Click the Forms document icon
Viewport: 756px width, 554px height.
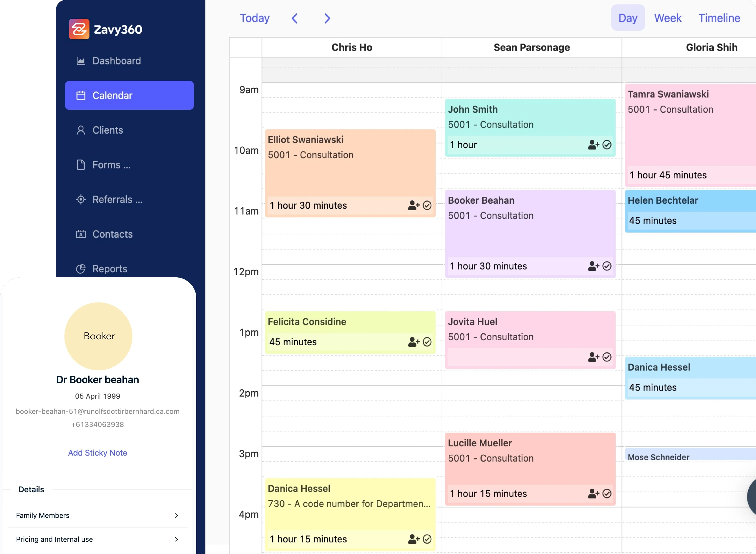[81, 165]
